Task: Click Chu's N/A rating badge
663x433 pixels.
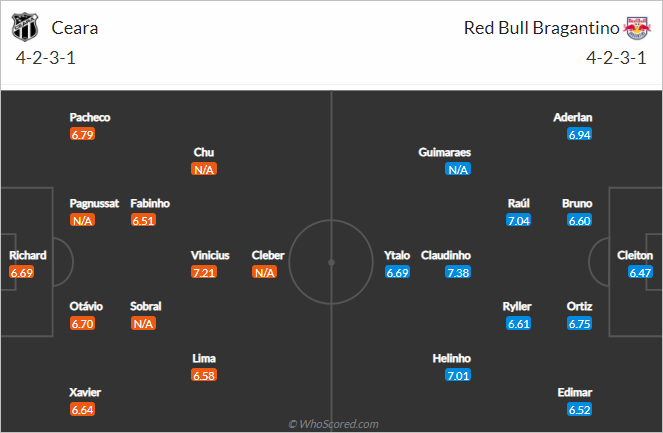Action: (204, 170)
